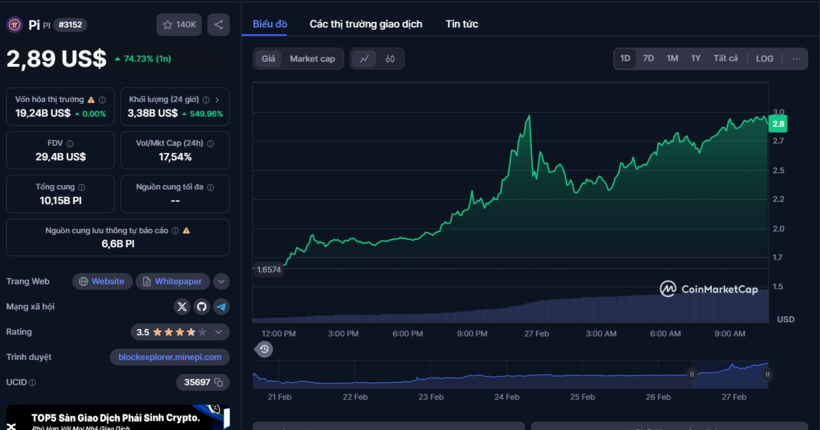Viewport: 820px width, 430px height.
Task: Copy the UCID 35697 value
Action: [x=219, y=382]
